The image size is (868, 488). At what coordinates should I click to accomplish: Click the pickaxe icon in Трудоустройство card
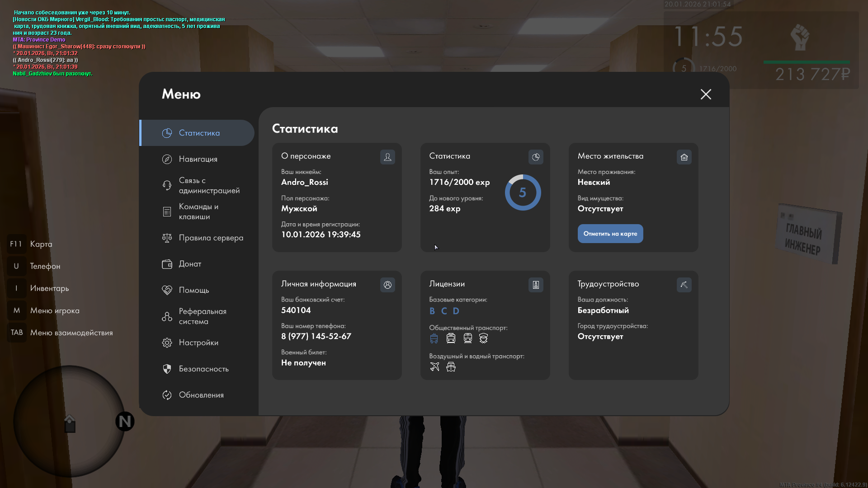(x=684, y=285)
